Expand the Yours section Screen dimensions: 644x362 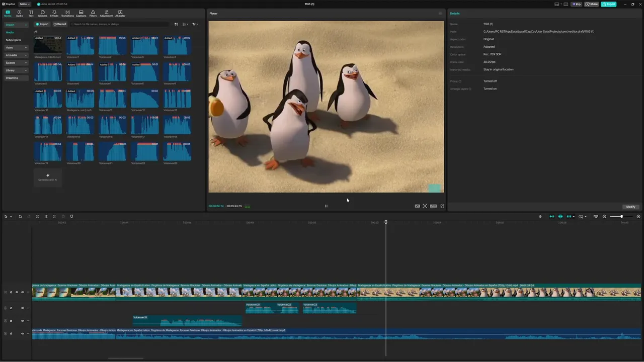coord(16,48)
